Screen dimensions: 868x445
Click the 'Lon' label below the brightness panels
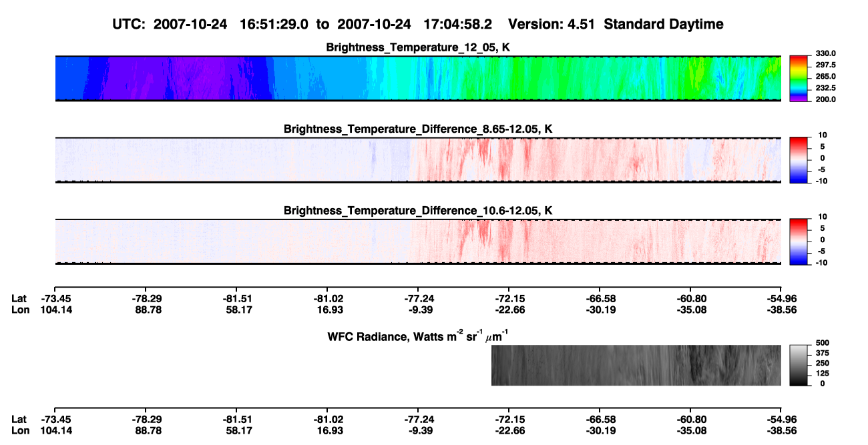click(20, 310)
